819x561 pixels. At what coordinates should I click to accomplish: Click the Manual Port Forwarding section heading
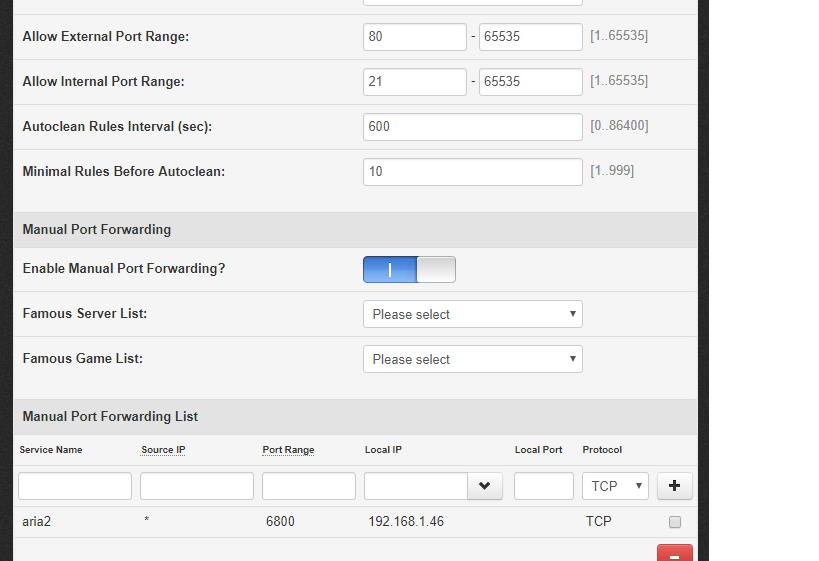(97, 229)
